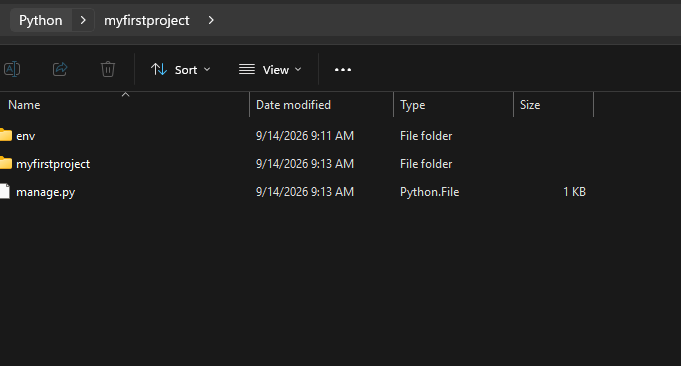Click the date cell of manage.py row

tap(305, 192)
